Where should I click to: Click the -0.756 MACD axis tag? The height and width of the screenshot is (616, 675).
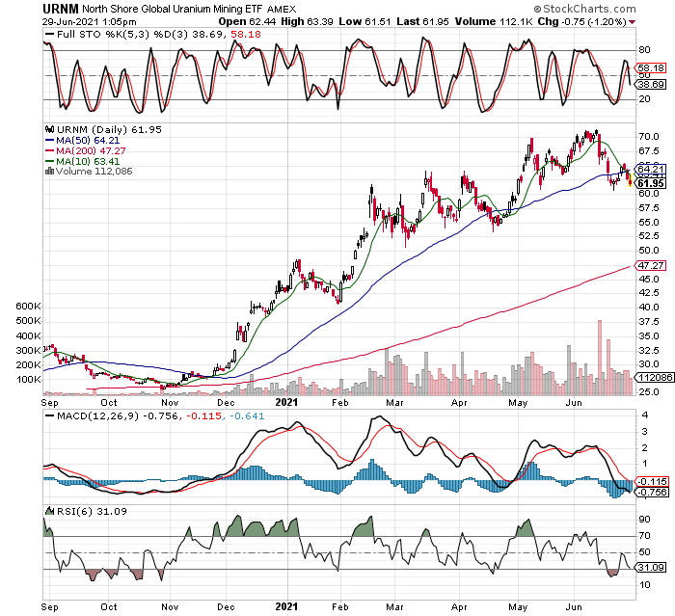[x=652, y=492]
